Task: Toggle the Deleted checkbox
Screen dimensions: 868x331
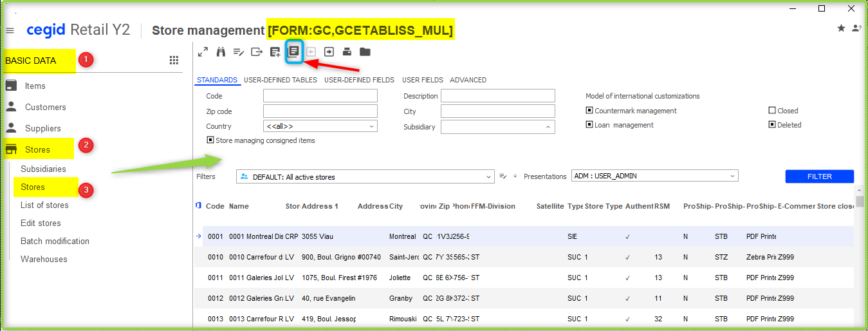Action: [772, 125]
